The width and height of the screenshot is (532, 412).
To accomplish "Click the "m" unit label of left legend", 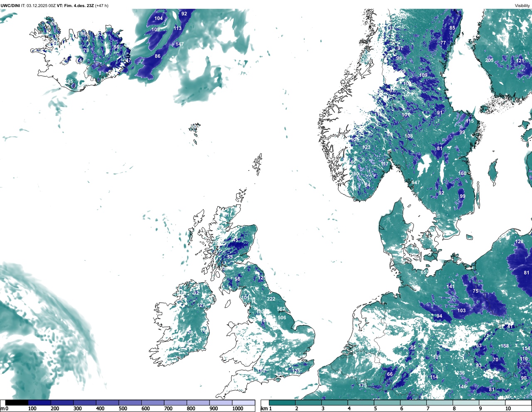I will pyautogui.click(x=2, y=409).
